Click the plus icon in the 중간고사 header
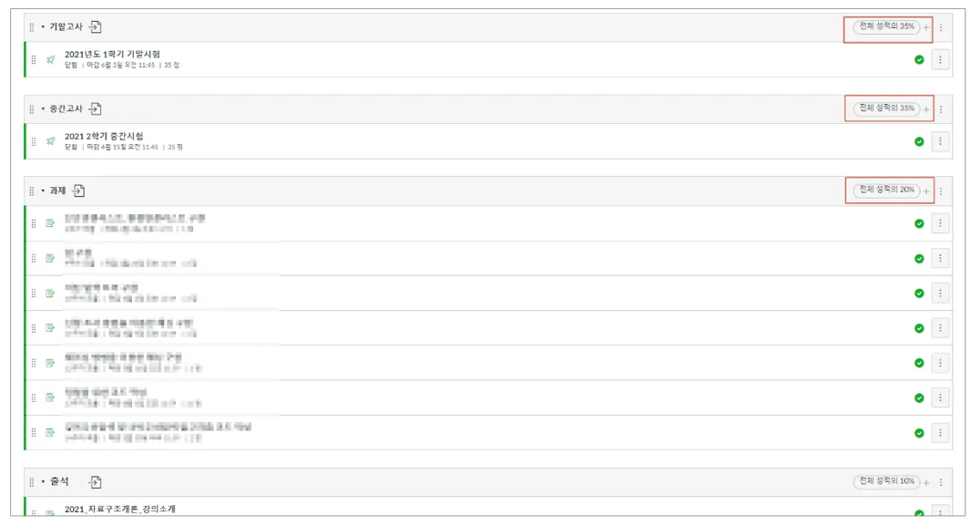The width and height of the screenshot is (980, 526). [x=926, y=109]
